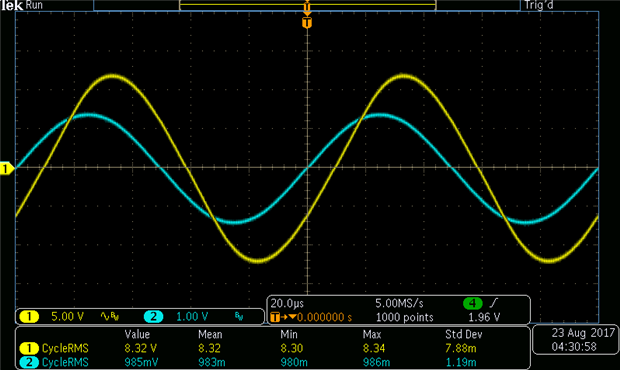Click the 8.30 min value

pos(292,349)
